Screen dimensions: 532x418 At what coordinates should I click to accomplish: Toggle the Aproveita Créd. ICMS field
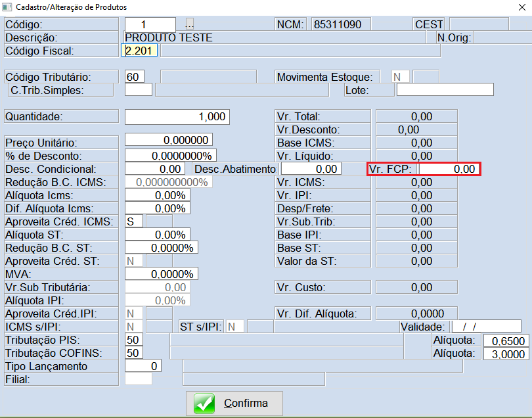(134, 221)
